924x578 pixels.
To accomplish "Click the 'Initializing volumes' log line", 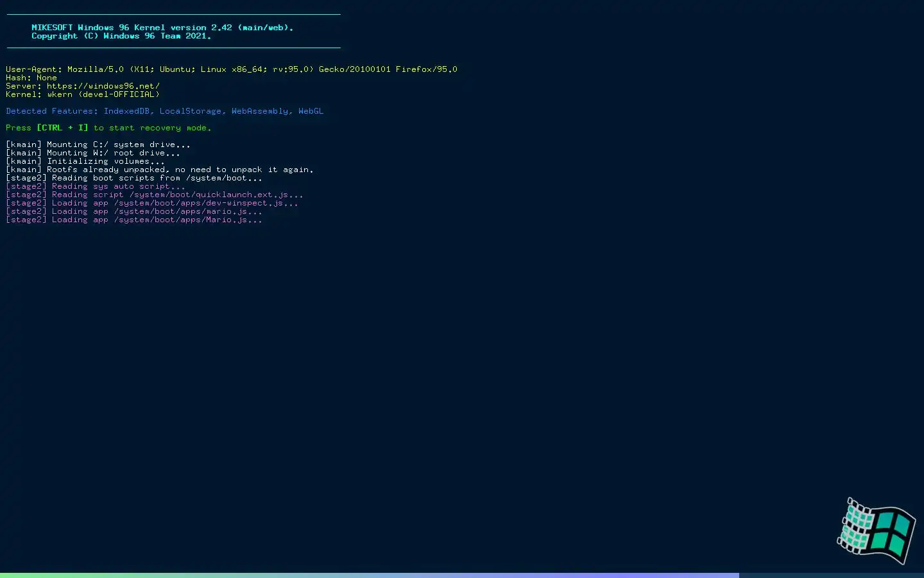I will [x=85, y=161].
